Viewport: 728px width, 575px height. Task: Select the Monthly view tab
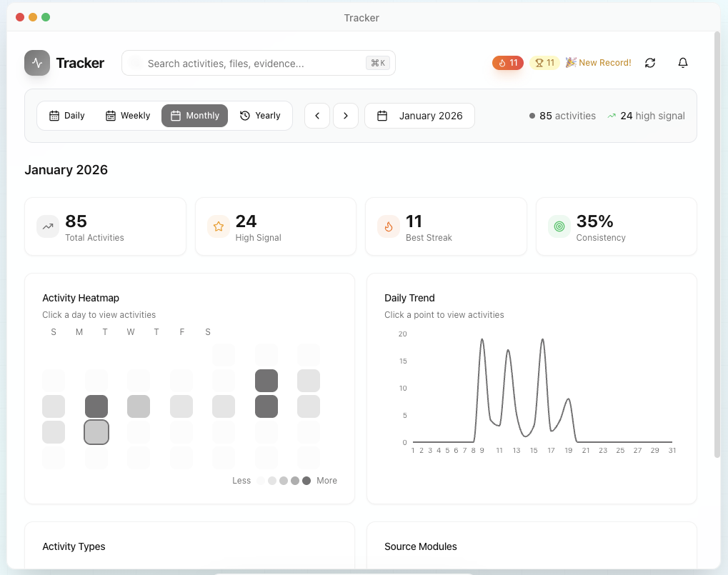(x=194, y=116)
